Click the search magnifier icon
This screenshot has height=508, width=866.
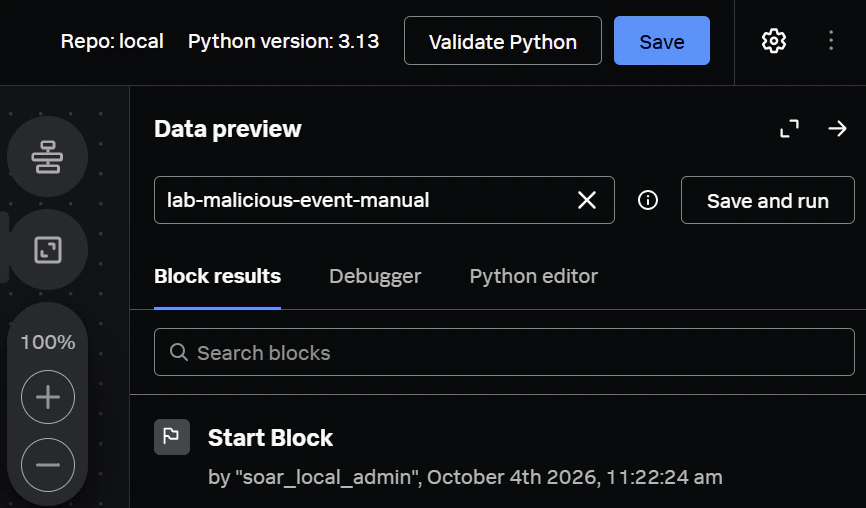click(x=178, y=352)
